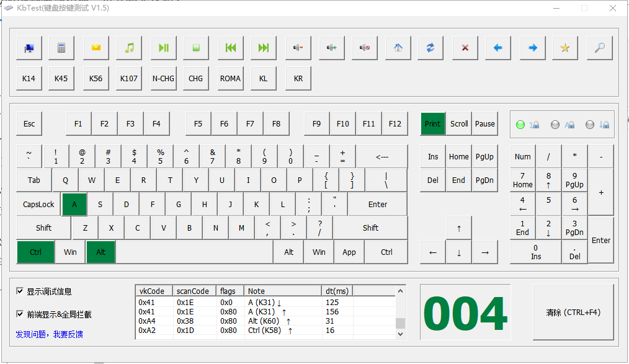Click the numpad Enter key
Image resolution: width=629 pixels, height=364 pixels.
[x=601, y=240]
